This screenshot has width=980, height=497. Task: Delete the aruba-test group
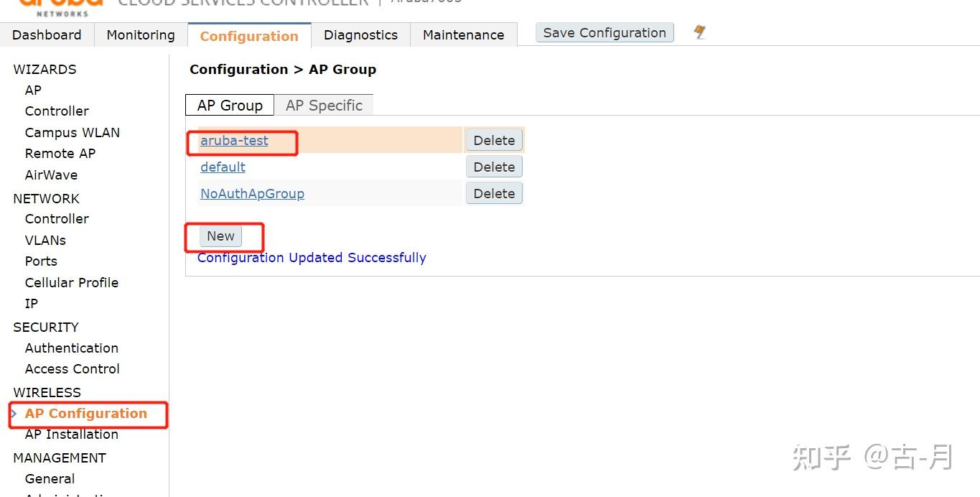[x=494, y=141]
